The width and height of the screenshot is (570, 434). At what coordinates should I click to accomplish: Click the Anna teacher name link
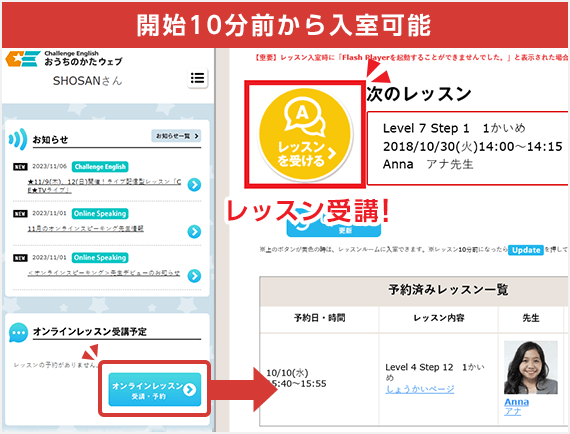(517, 402)
